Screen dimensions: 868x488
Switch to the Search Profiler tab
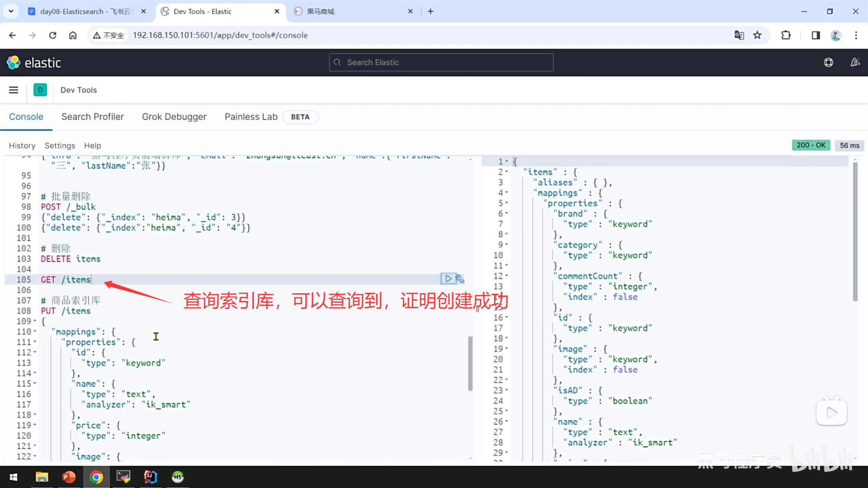(92, 117)
